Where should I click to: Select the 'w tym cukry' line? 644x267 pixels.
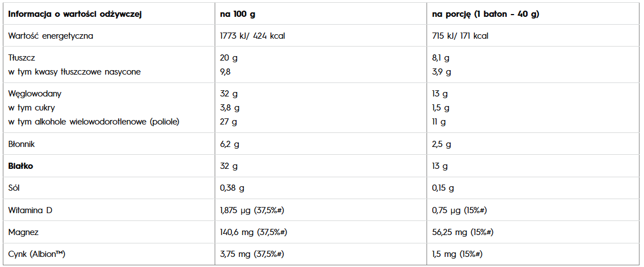tap(32, 108)
